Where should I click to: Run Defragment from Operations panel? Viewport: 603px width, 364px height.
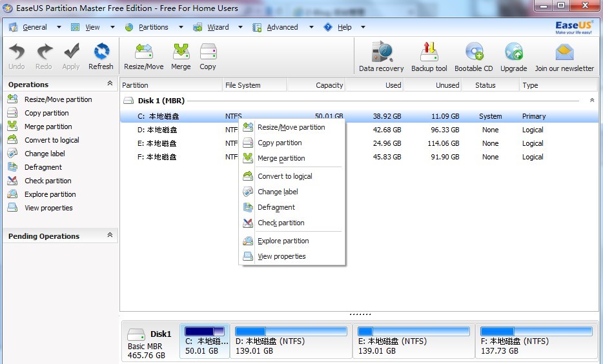43,167
